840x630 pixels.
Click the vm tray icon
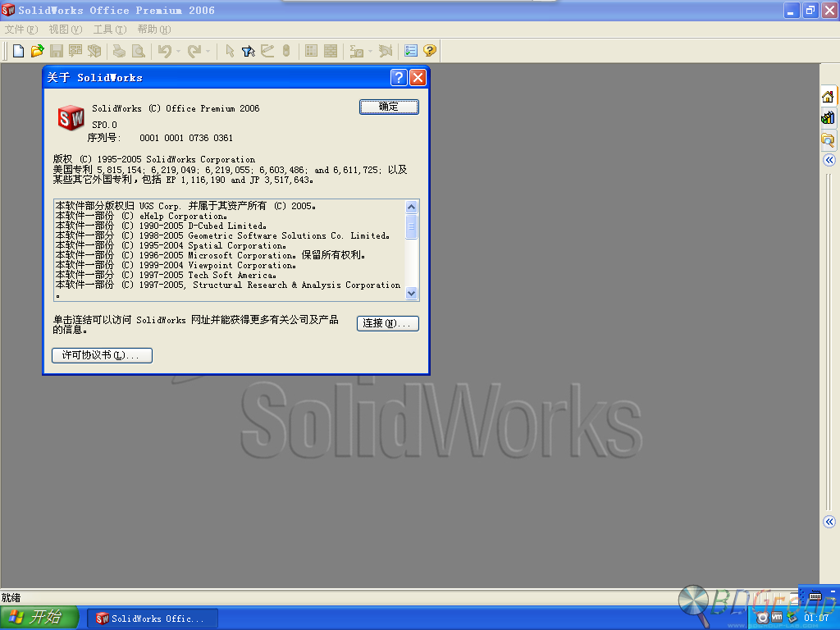point(777,618)
